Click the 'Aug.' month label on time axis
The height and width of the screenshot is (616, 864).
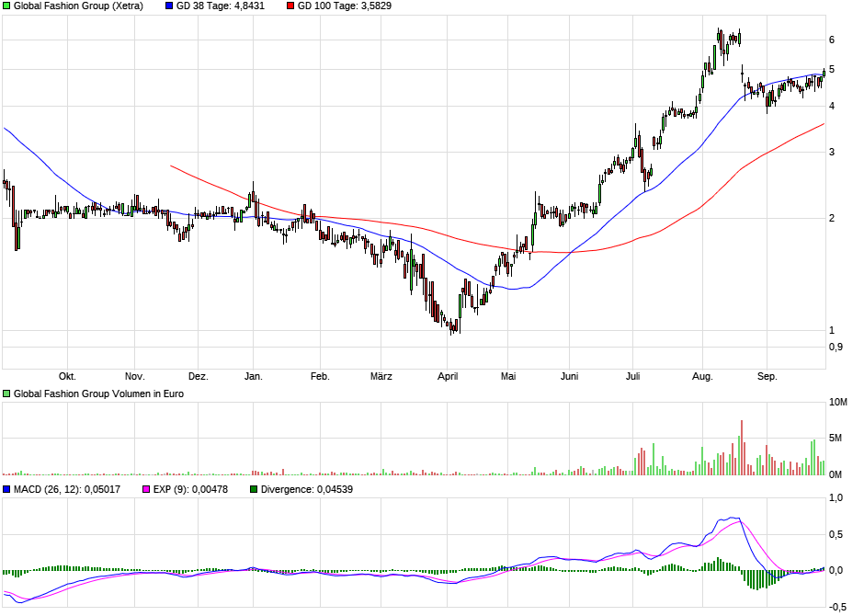702,377
